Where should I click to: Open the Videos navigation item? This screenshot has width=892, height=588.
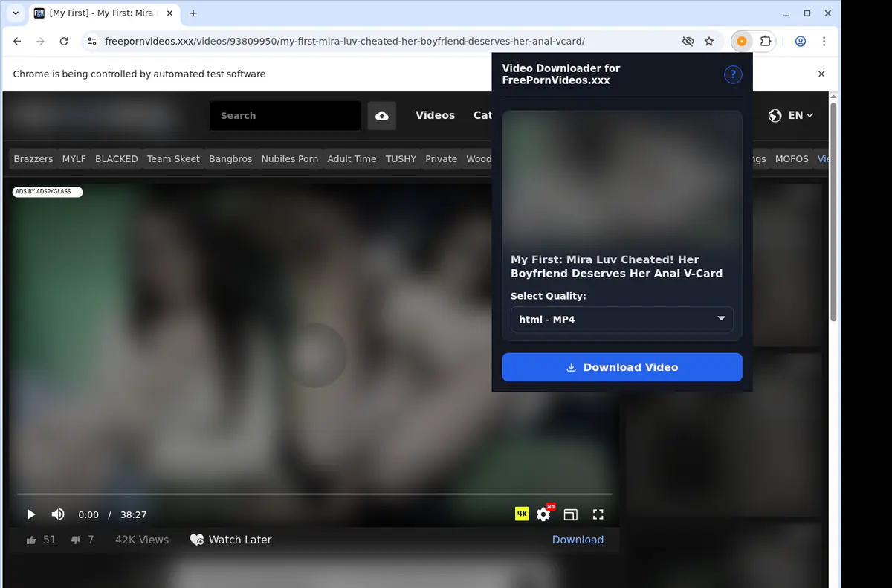(435, 115)
